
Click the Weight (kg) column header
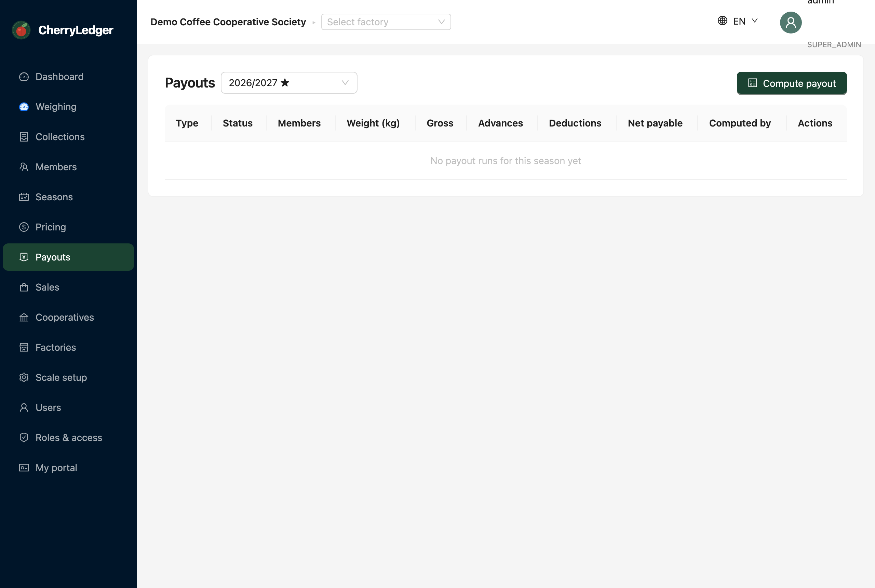click(x=373, y=123)
